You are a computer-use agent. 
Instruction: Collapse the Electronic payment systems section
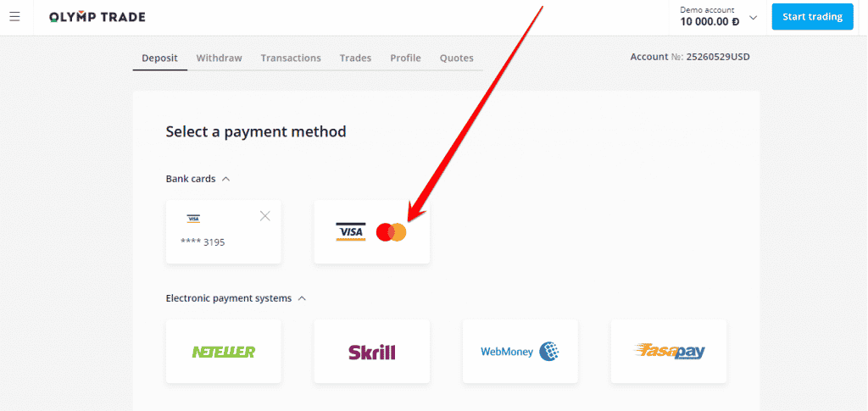[x=302, y=298]
